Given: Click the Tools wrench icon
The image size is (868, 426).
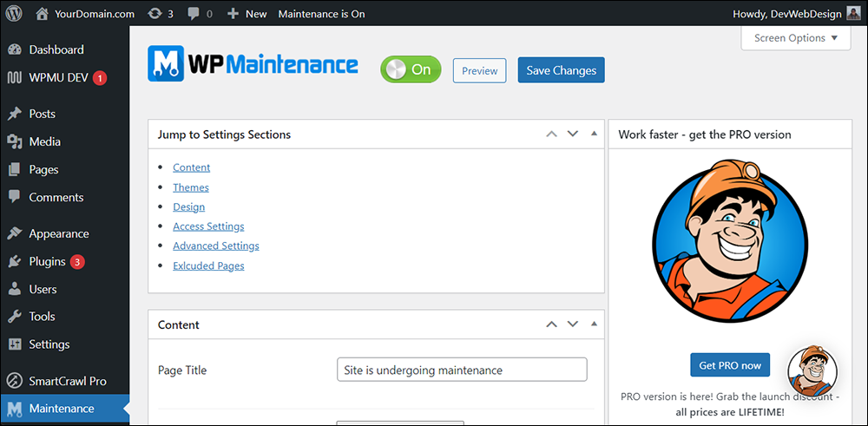Looking at the screenshot, I should coord(15,317).
